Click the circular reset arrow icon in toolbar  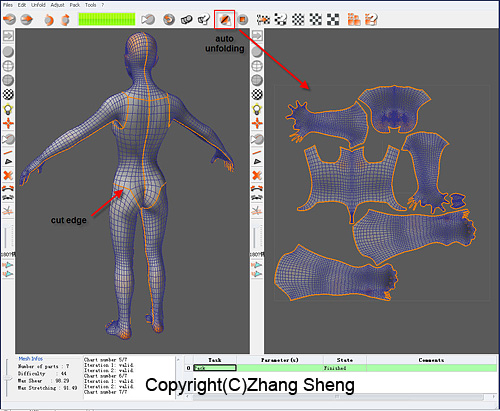(x=169, y=20)
